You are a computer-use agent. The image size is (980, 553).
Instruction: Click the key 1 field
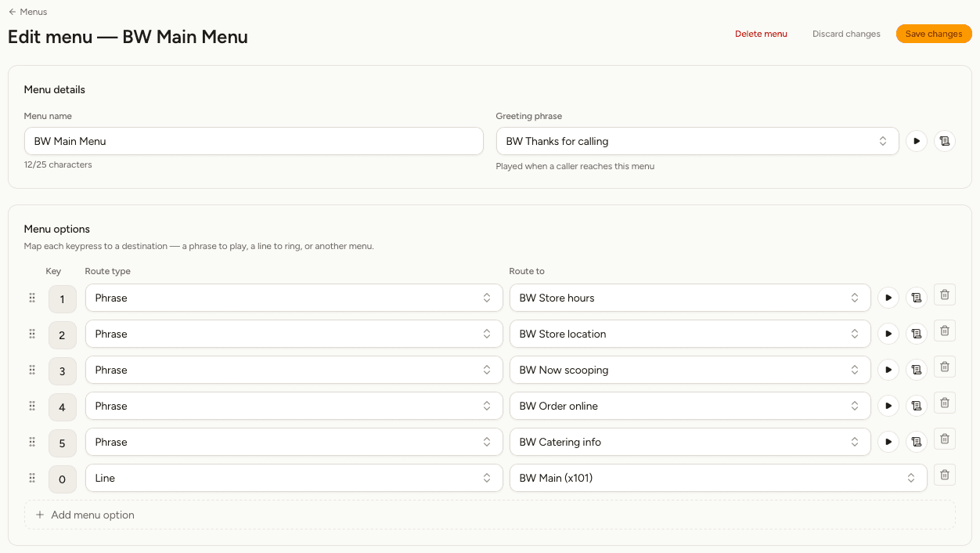click(x=63, y=299)
